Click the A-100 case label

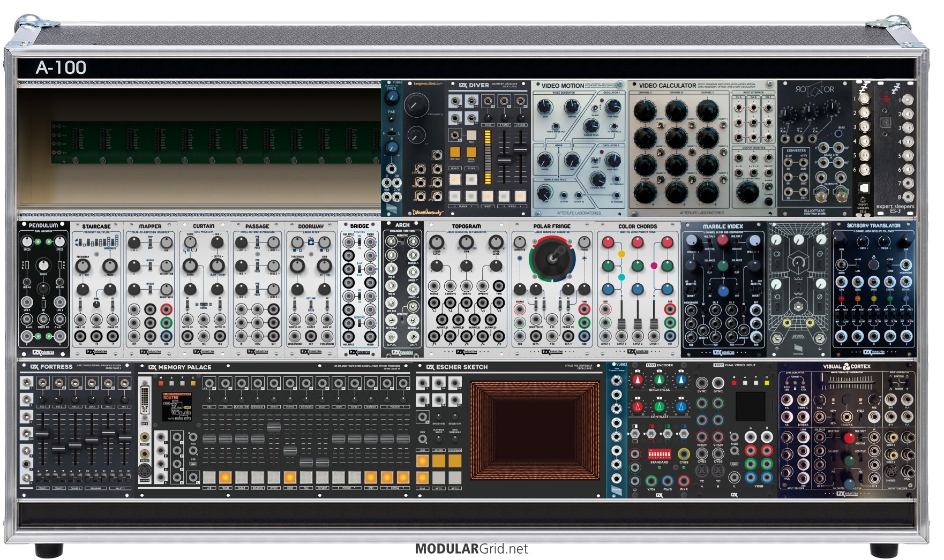tap(61, 67)
